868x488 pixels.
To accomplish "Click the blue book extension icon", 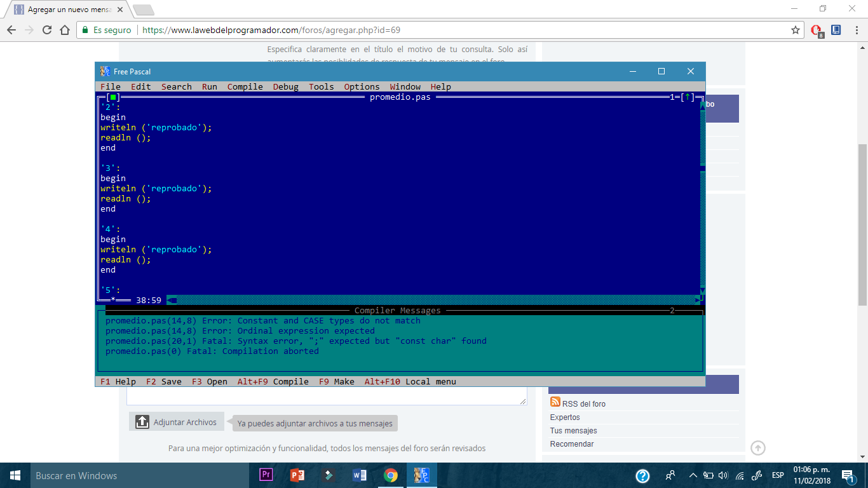I will 836,30.
